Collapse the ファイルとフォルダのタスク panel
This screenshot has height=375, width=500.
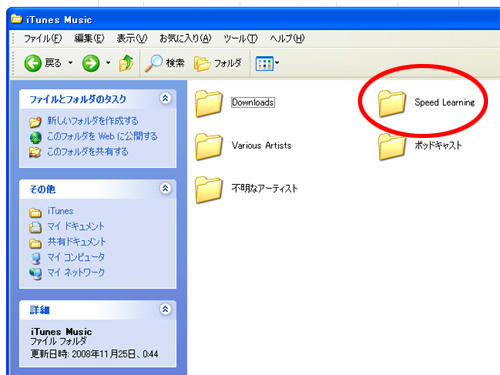tap(165, 98)
